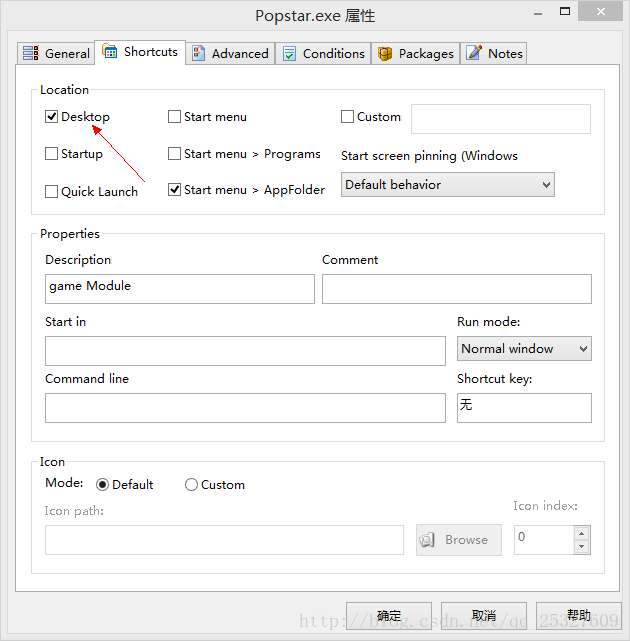Click the Icon path field
The width and height of the screenshot is (630, 641).
(x=224, y=540)
